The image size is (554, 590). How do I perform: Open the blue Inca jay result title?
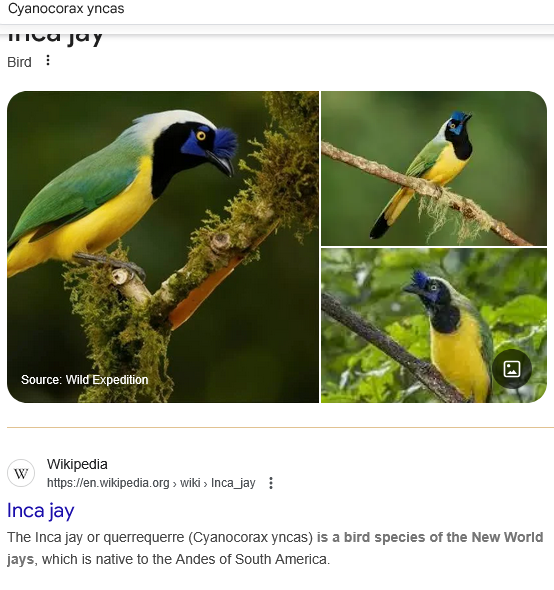coord(41,511)
